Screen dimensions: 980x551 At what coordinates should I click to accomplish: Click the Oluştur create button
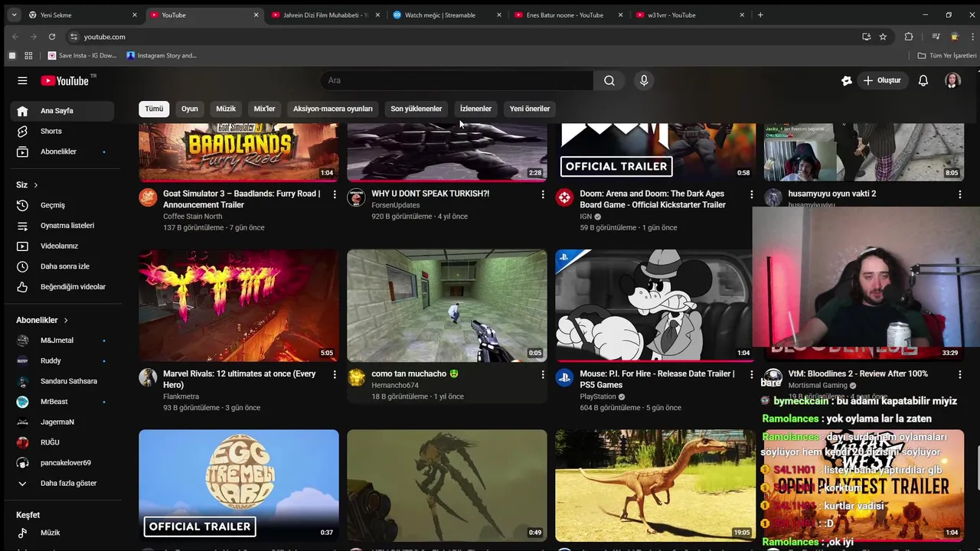pyautogui.click(x=882, y=80)
